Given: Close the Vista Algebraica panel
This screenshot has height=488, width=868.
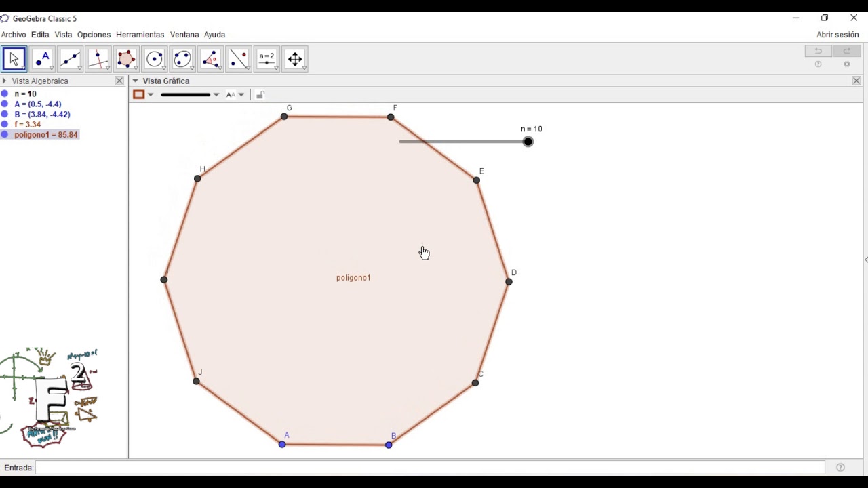Looking at the screenshot, I should coord(119,81).
